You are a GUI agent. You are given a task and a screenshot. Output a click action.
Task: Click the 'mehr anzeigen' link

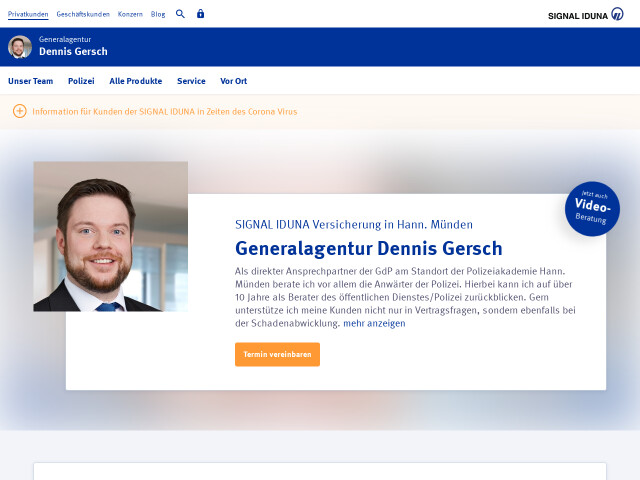click(x=374, y=323)
